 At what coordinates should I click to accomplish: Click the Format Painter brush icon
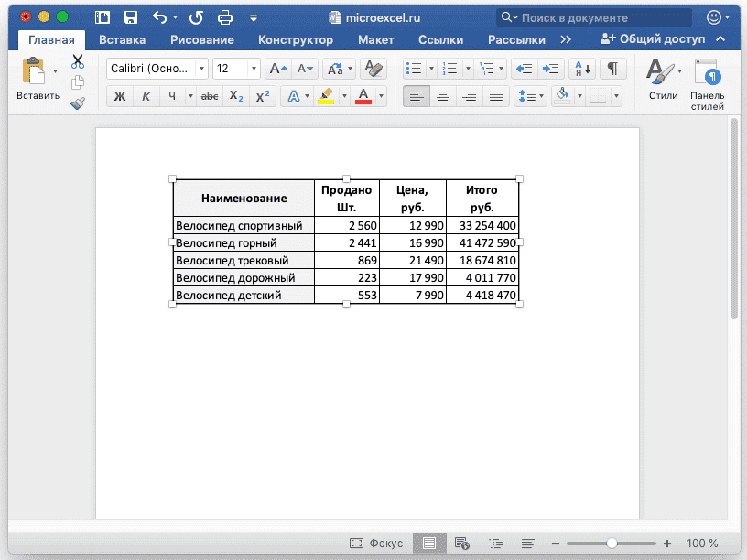point(78,102)
